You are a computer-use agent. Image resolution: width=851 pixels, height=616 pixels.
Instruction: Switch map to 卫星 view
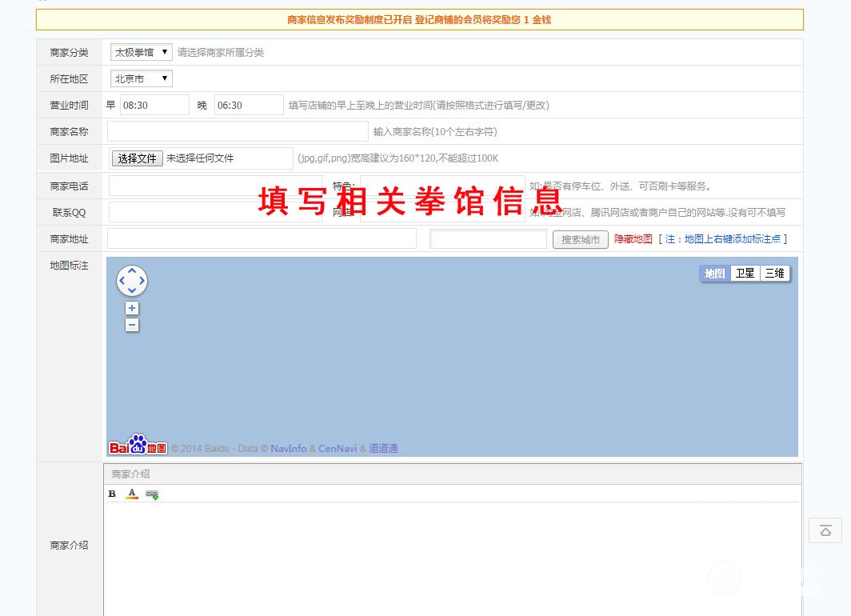point(745,274)
